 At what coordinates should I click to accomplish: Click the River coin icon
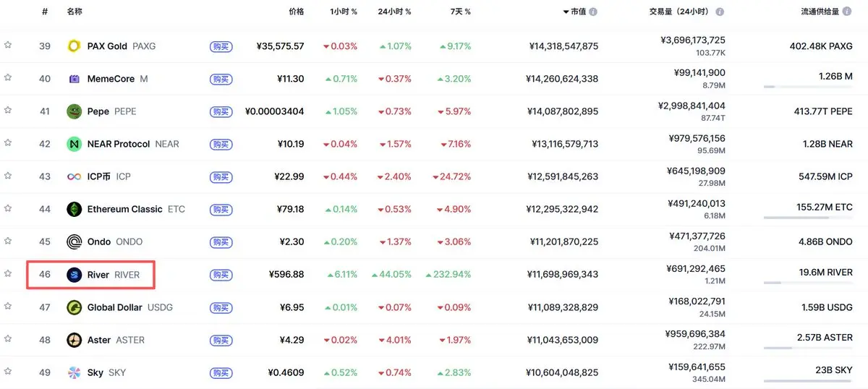pyautogui.click(x=74, y=275)
